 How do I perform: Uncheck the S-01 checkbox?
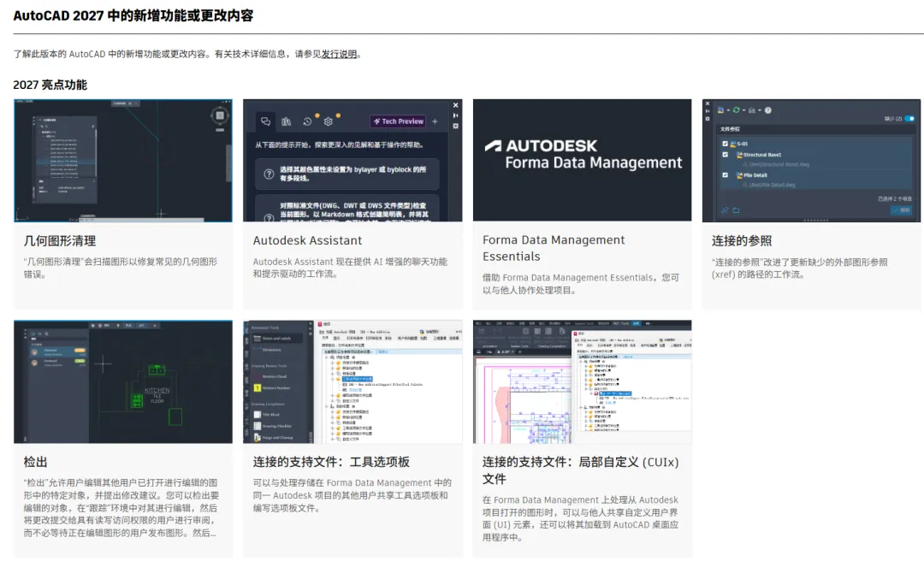coord(726,144)
